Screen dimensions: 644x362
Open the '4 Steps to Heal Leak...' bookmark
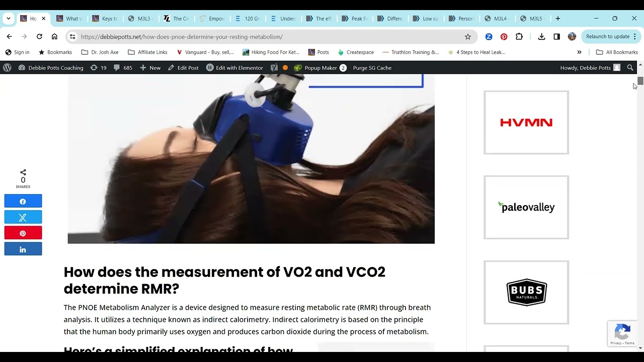tap(476, 52)
